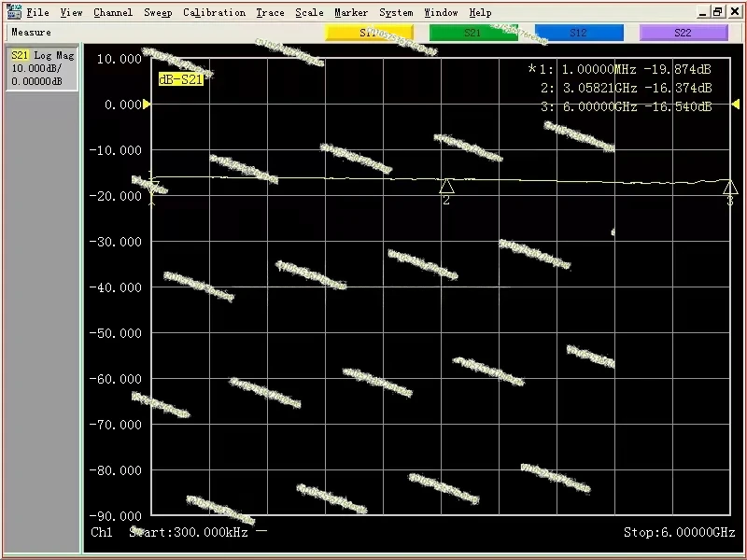Click marker 3 readout 6.00000GHz -16.540dB
The image size is (747, 560).
[626, 106]
